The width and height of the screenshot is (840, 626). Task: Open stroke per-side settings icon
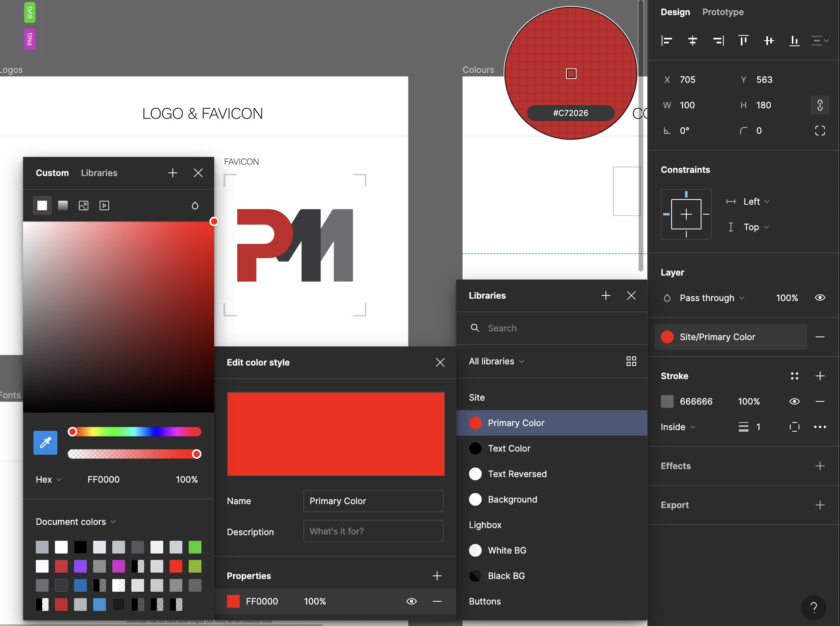(795, 427)
